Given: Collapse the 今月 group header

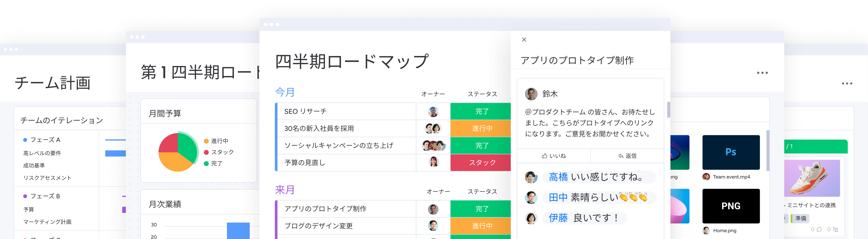Looking at the screenshot, I should 285,92.
